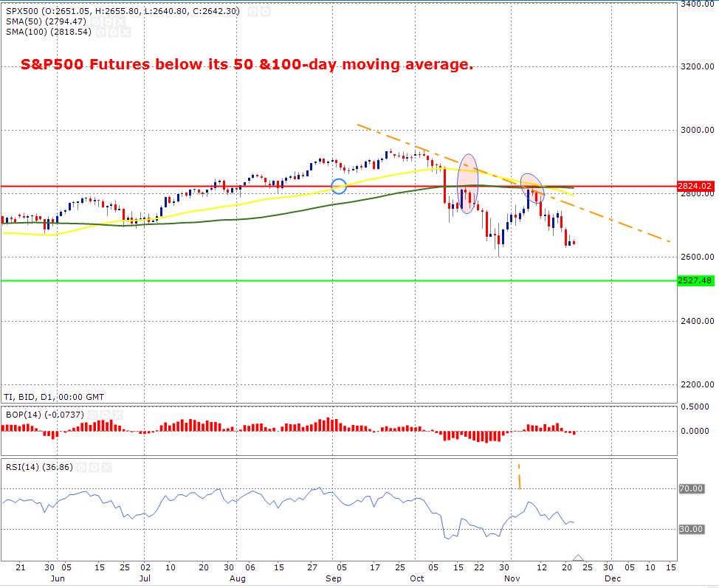
Task: Remove the BOP(14) indicator with its X icon
Action: click(x=118, y=415)
